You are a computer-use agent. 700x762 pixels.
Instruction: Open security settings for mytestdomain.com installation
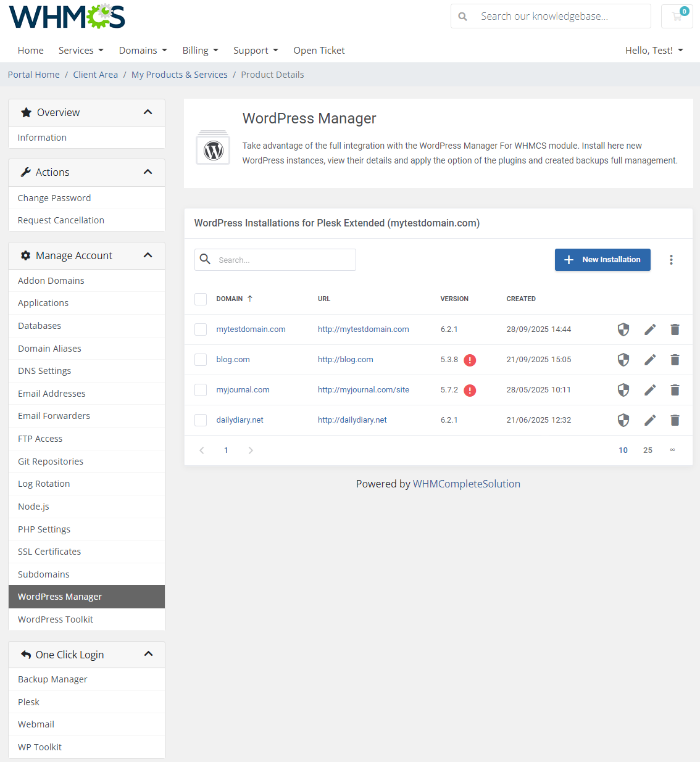click(x=623, y=329)
